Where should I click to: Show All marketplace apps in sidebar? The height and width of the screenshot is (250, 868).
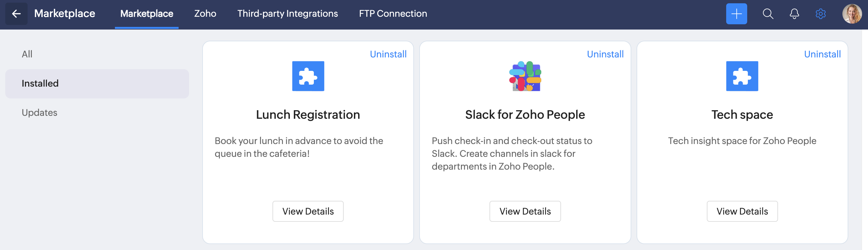(x=27, y=54)
